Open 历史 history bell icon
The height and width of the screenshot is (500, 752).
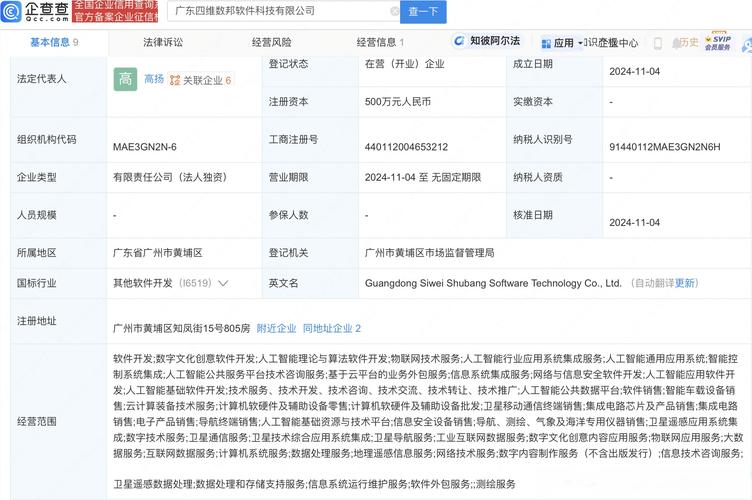685,43
